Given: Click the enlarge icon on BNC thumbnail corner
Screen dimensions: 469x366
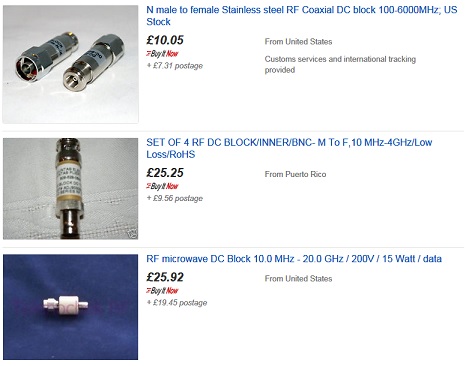Looking at the screenshot, I should coord(134,235).
